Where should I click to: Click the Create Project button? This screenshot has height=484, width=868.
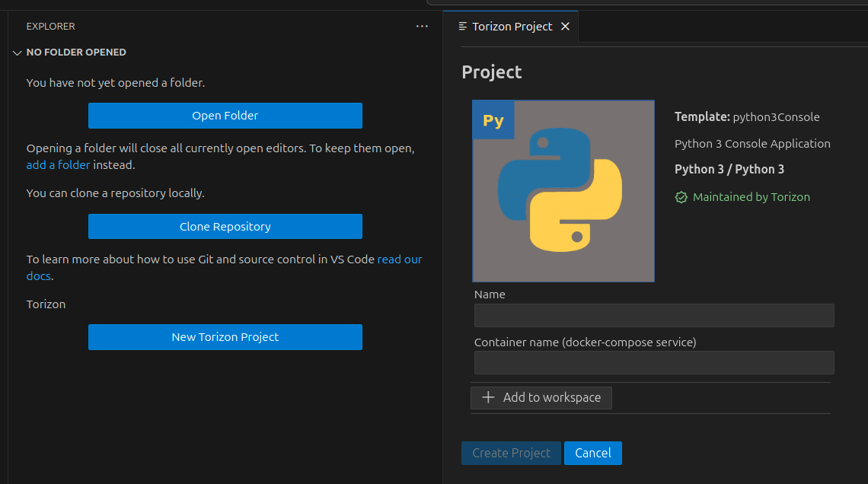[511, 453]
